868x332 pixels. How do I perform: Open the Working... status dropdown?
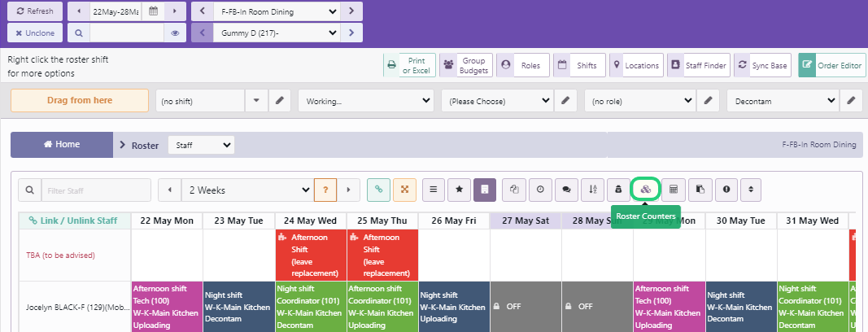365,101
